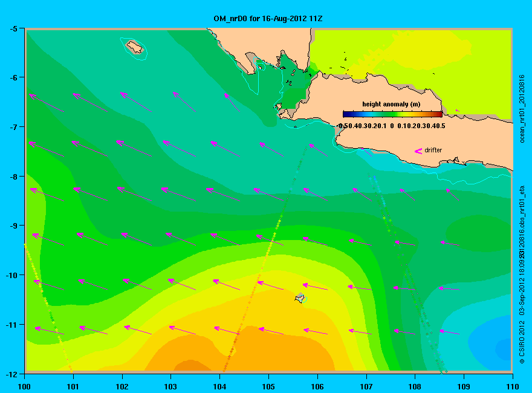Click the latitude label -12
The height and width of the screenshot is (393, 532).
11,374
